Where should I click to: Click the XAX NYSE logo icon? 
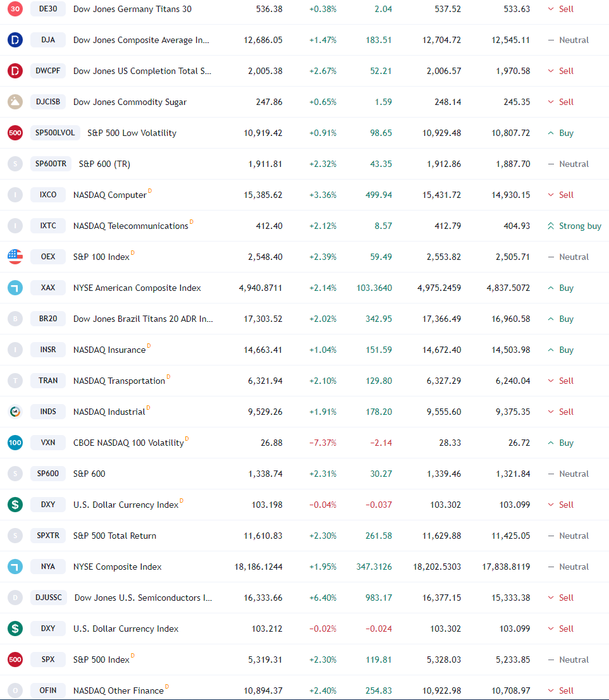pyautogui.click(x=15, y=288)
